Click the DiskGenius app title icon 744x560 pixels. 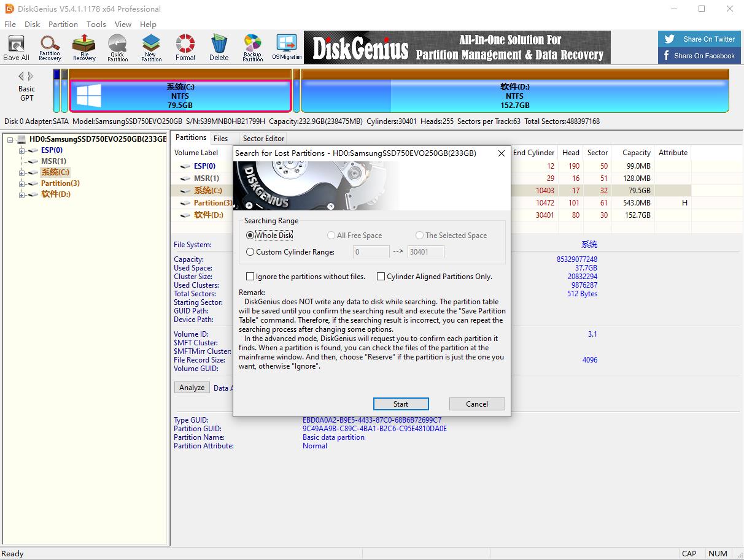pyautogui.click(x=9, y=9)
